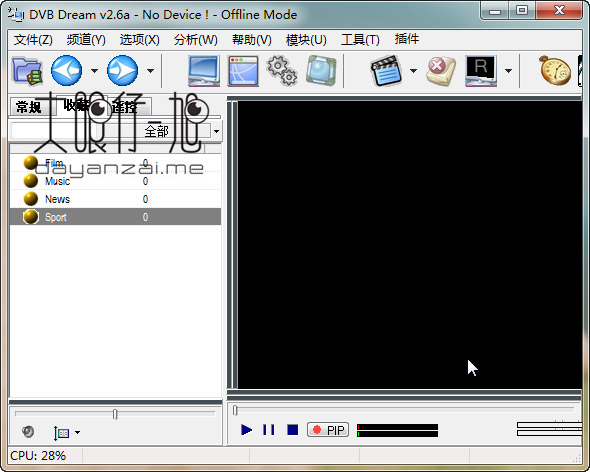Click the yellow ball icon beside Music

[30, 181]
